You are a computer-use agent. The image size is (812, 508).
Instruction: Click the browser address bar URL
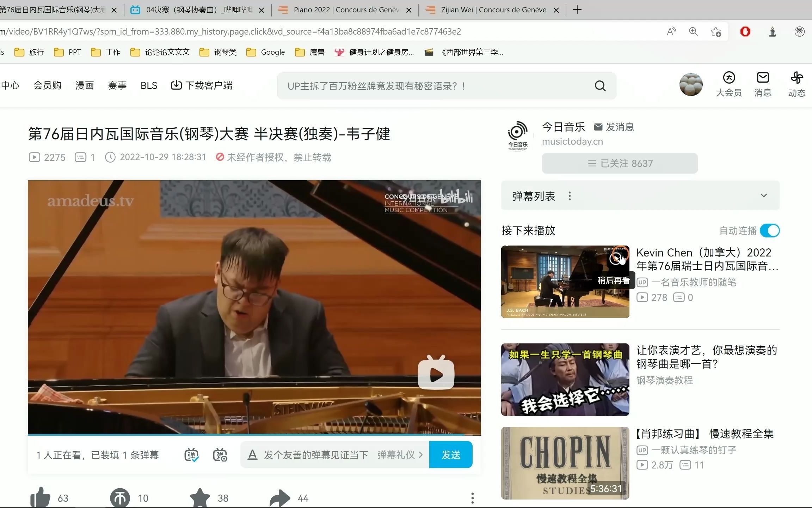(231, 31)
